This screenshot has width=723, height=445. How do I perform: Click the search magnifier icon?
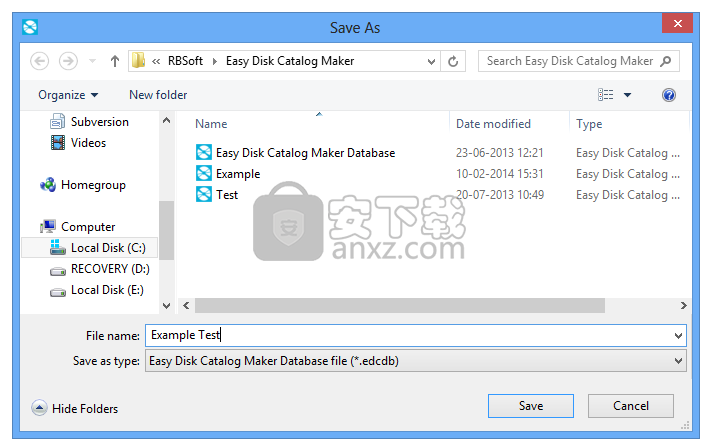click(x=665, y=61)
